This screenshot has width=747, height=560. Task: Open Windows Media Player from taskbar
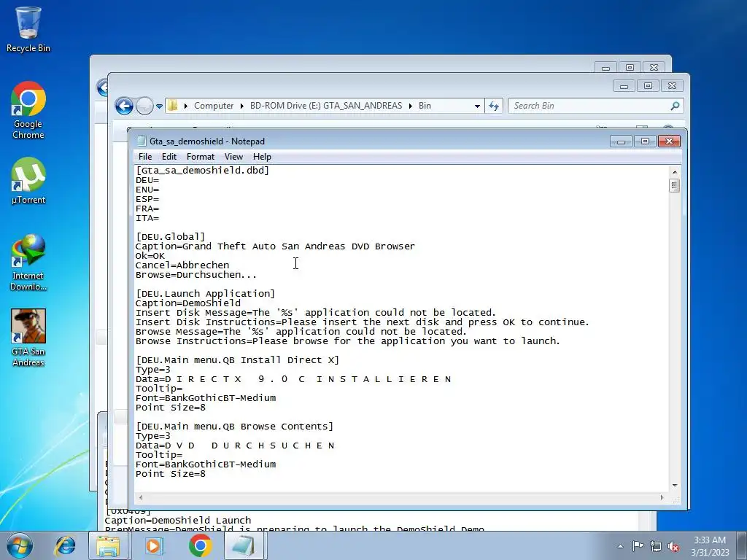(154, 545)
